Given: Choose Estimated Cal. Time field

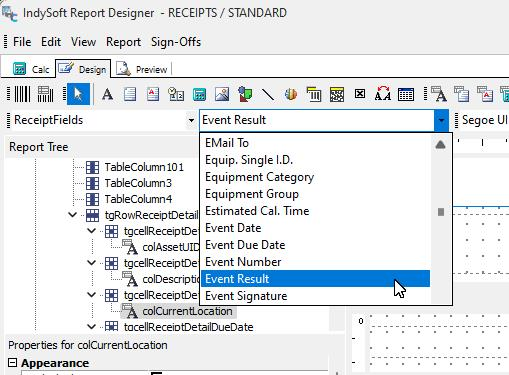Looking at the screenshot, I should (315, 211).
